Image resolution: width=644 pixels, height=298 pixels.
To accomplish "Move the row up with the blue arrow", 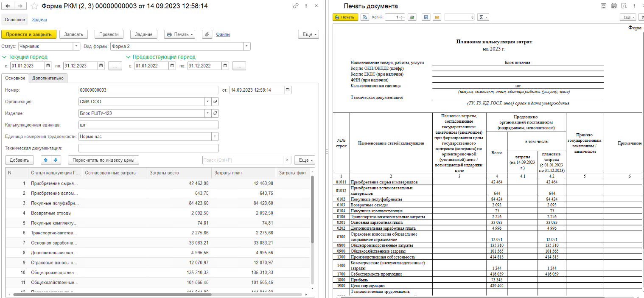I will (x=46, y=160).
